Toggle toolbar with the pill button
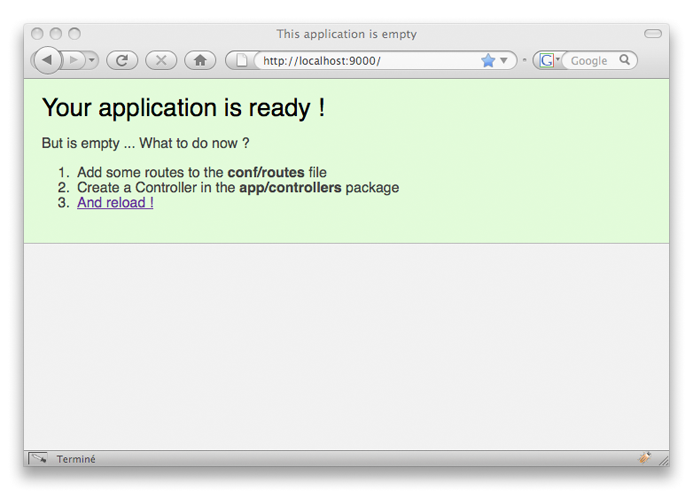This screenshot has width=693, height=491. tap(652, 34)
